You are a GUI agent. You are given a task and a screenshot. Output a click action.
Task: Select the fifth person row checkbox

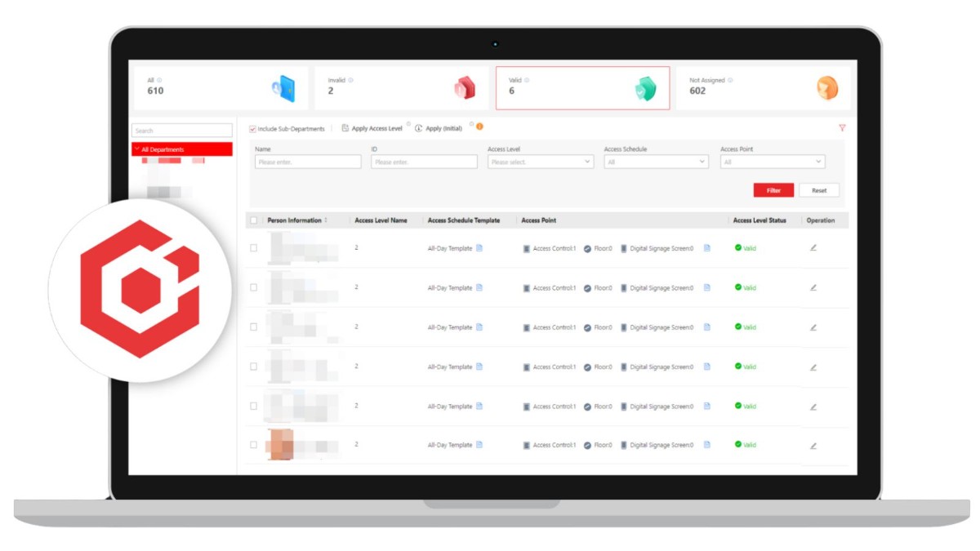[x=254, y=406]
